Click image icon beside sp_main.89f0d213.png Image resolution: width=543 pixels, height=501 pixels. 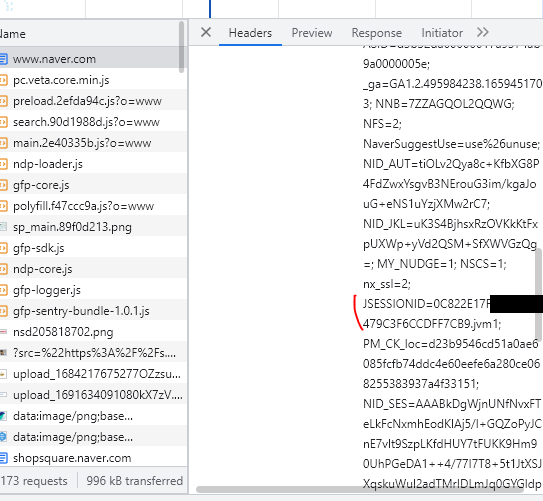point(3,227)
